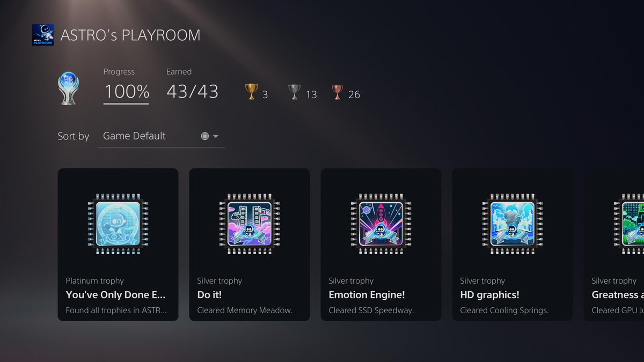Select the Memory Meadow chip trophy image
The width and height of the screenshot is (644, 362).
(x=250, y=224)
